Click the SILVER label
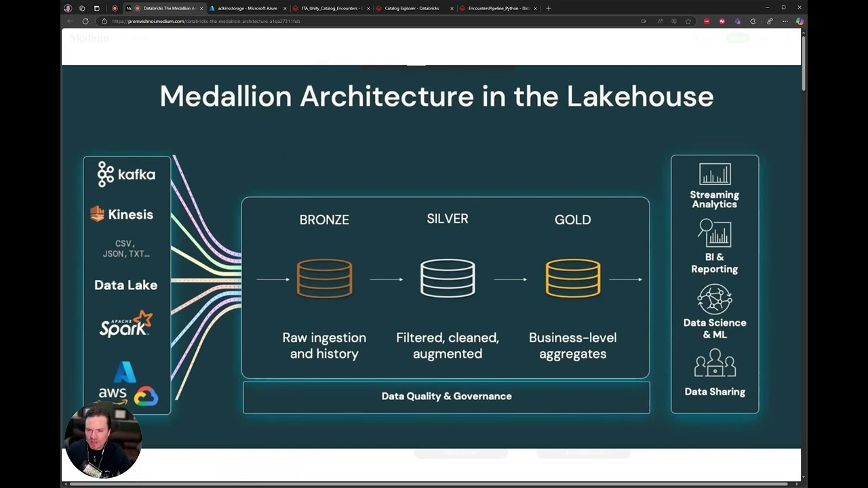The image size is (868, 488). [448, 218]
